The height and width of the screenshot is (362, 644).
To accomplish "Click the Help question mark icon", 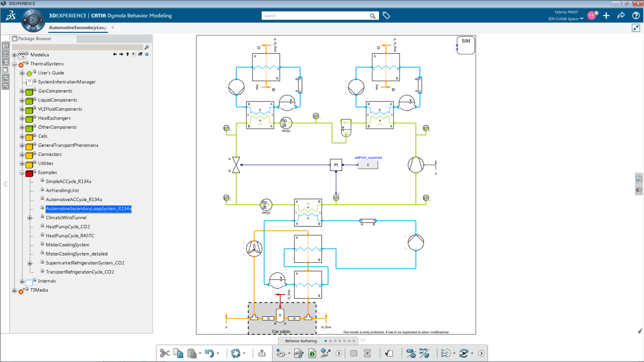I will point(636,16).
